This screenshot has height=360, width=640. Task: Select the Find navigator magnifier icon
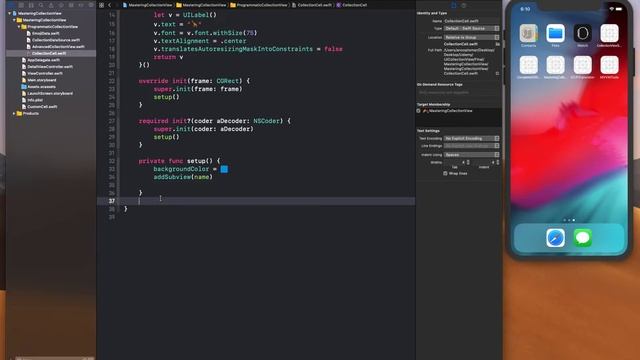click(x=41, y=5)
